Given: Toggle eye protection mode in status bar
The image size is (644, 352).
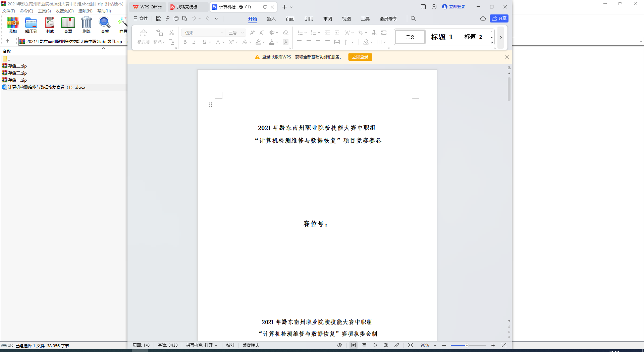Looking at the screenshot, I should click(340, 345).
